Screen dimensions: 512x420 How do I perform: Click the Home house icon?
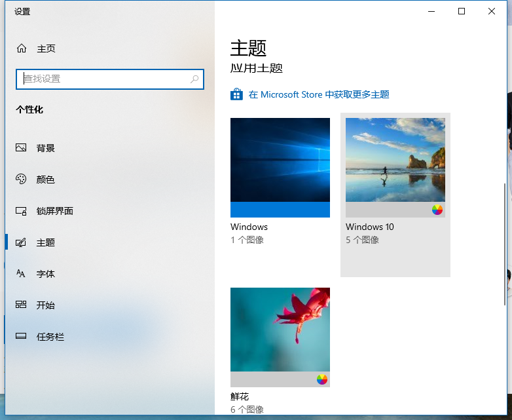22,48
